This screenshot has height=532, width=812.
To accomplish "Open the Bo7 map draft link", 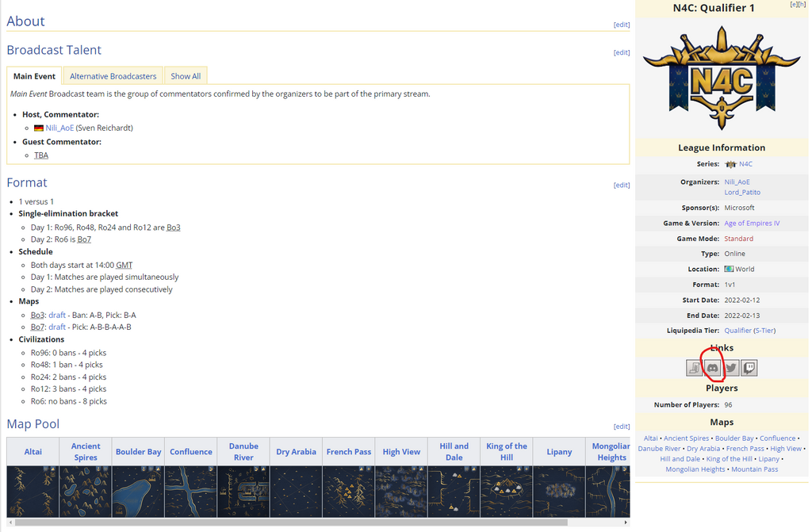I will 57,327.
